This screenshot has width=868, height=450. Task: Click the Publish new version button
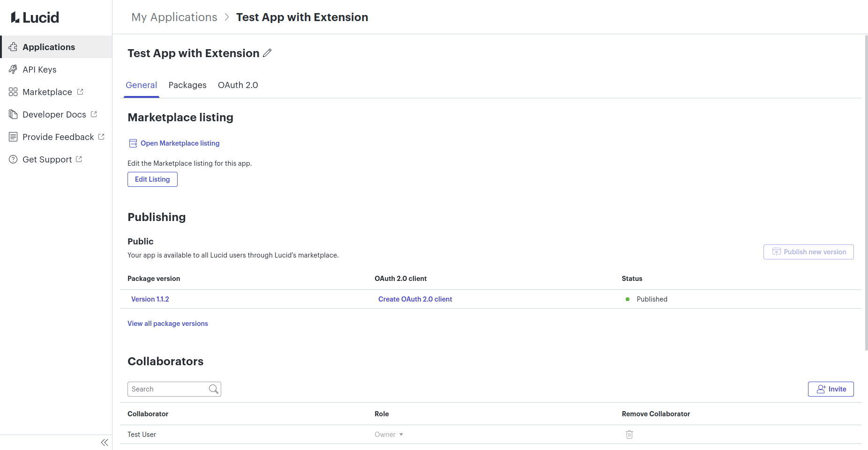pos(808,252)
